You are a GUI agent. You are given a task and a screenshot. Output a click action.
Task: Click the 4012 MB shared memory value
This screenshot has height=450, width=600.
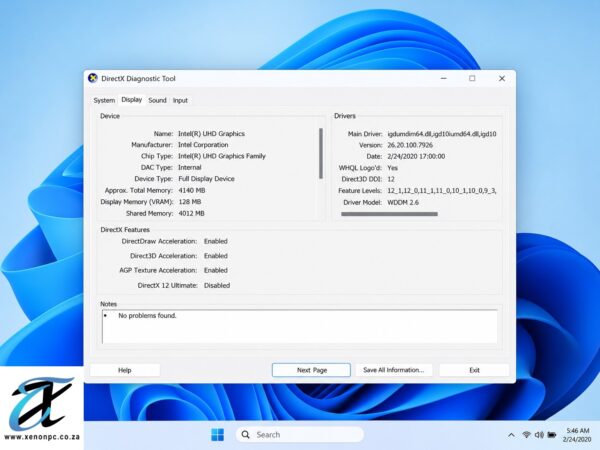point(191,213)
